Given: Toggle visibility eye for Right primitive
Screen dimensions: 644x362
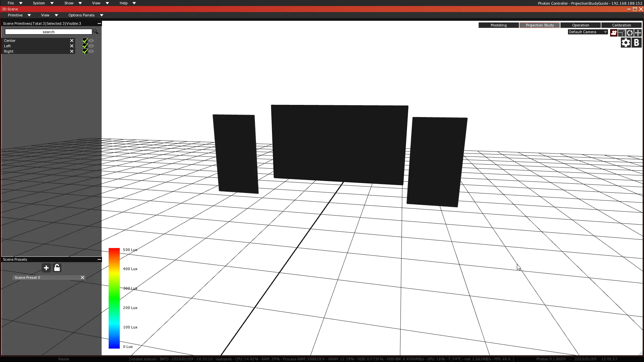Looking at the screenshot, I should [x=91, y=51].
